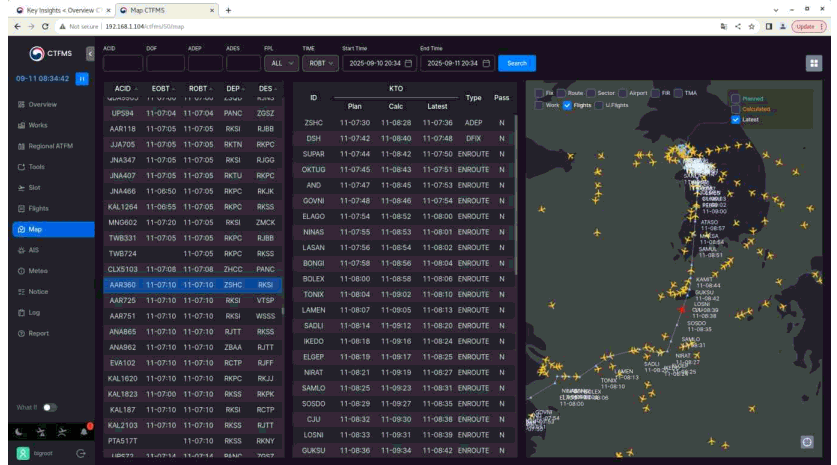This screenshot has height=465, width=837.
Task: Enable the FIR layer checkbox
Action: coord(656,93)
